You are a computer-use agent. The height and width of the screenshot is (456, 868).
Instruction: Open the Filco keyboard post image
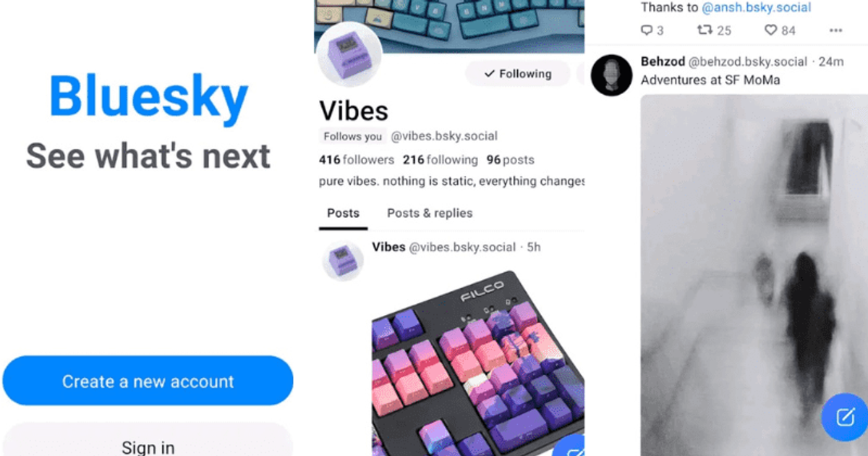point(478,362)
